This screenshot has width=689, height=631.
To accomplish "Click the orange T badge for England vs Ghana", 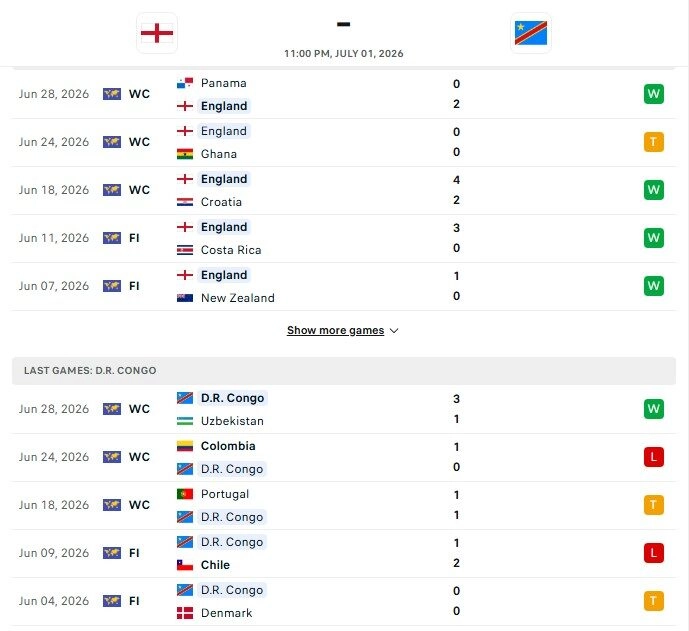I will 653,142.
